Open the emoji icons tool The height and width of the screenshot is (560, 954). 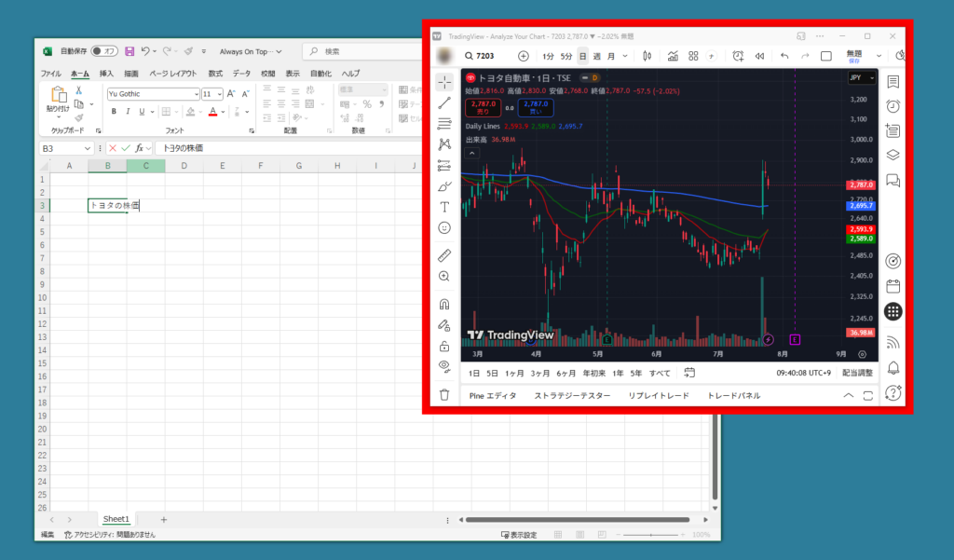pos(444,227)
